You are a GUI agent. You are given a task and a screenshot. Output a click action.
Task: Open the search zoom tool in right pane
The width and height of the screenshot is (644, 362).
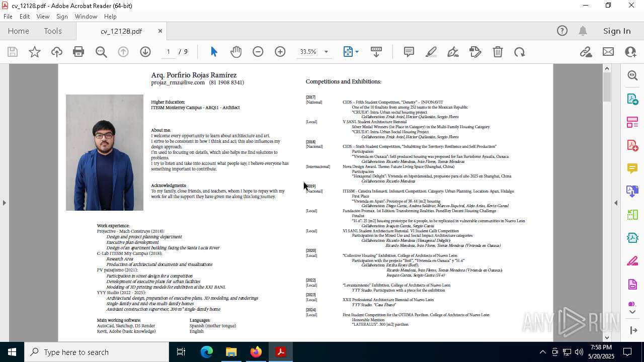pos(632,75)
